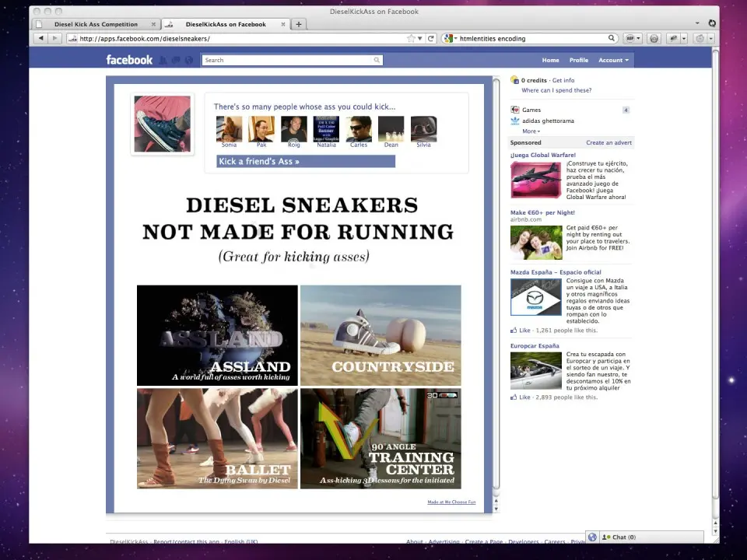This screenshot has height=560, width=747.
Task: Click Kick a friend's Ass button
Action: coord(306,162)
